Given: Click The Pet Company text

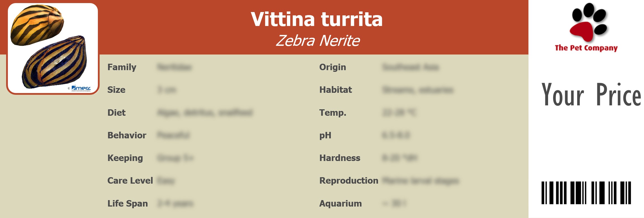Looking at the screenshot, I should point(586,48).
